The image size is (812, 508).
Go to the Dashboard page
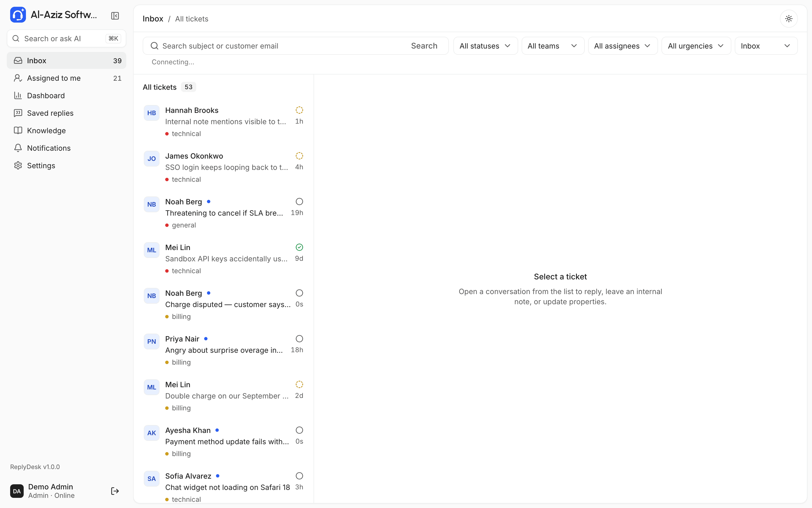pos(67,95)
